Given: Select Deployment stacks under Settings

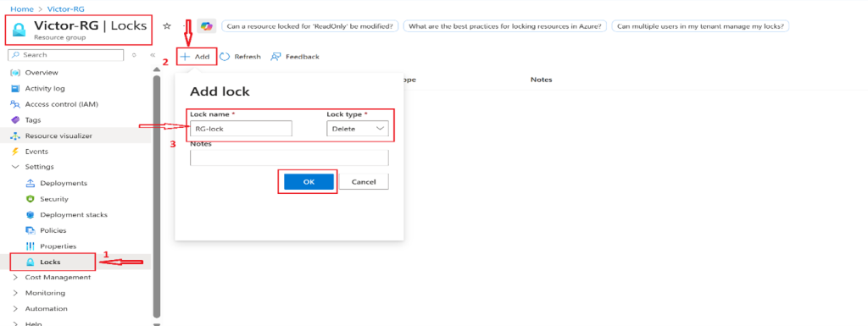Looking at the screenshot, I should point(74,214).
